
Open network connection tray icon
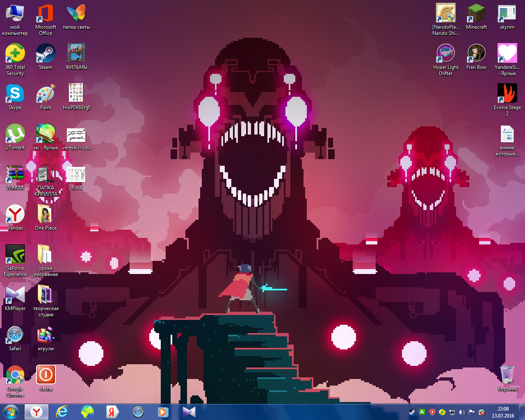pyautogui.click(x=452, y=412)
